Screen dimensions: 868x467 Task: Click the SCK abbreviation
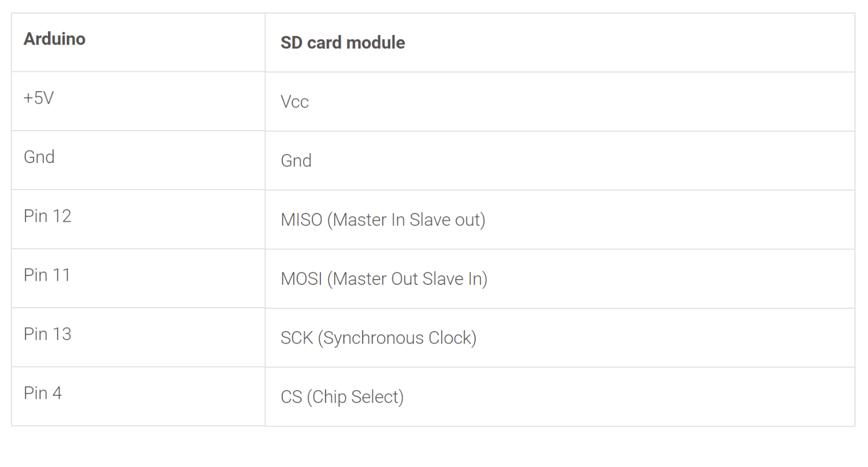click(x=296, y=338)
